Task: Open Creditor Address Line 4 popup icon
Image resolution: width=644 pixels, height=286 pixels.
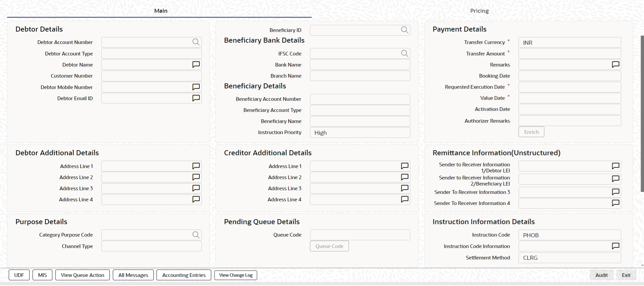Action: tap(405, 199)
